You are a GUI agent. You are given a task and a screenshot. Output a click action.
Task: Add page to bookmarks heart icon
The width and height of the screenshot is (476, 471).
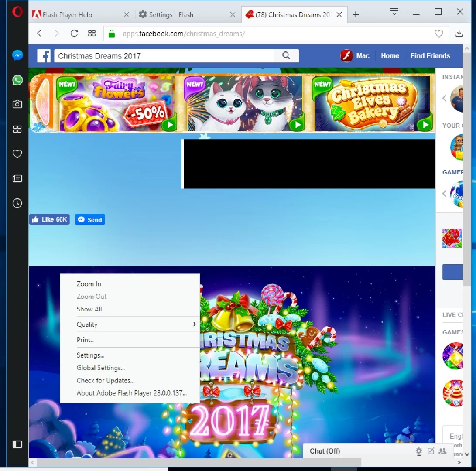click(x=439, y=34)
